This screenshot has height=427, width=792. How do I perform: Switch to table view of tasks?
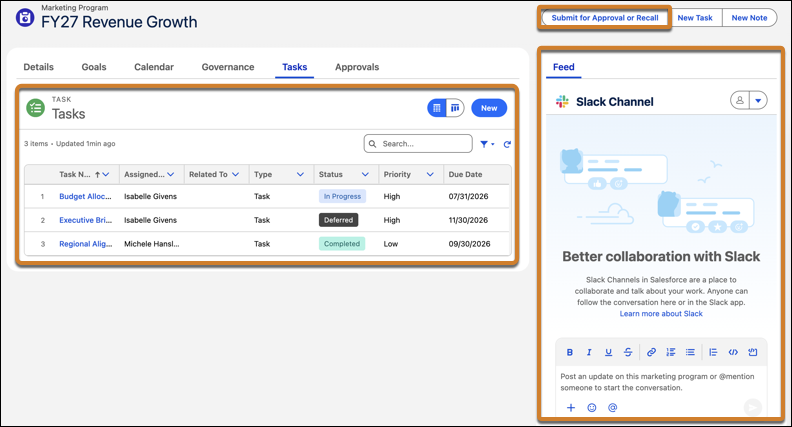point(437,108)
